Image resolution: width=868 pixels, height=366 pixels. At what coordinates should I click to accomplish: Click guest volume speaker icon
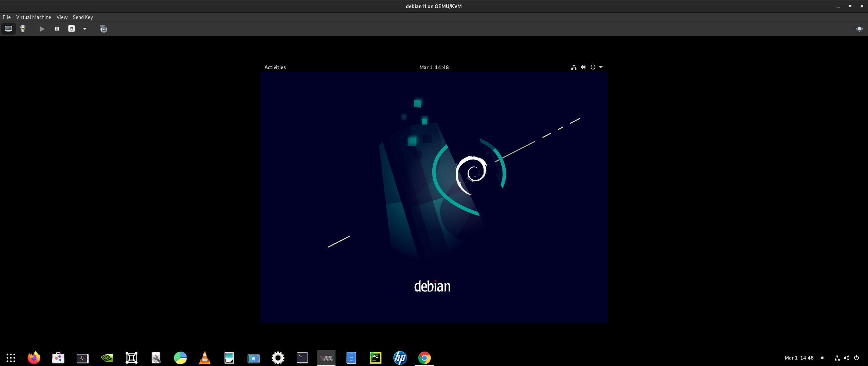[583, 67]
